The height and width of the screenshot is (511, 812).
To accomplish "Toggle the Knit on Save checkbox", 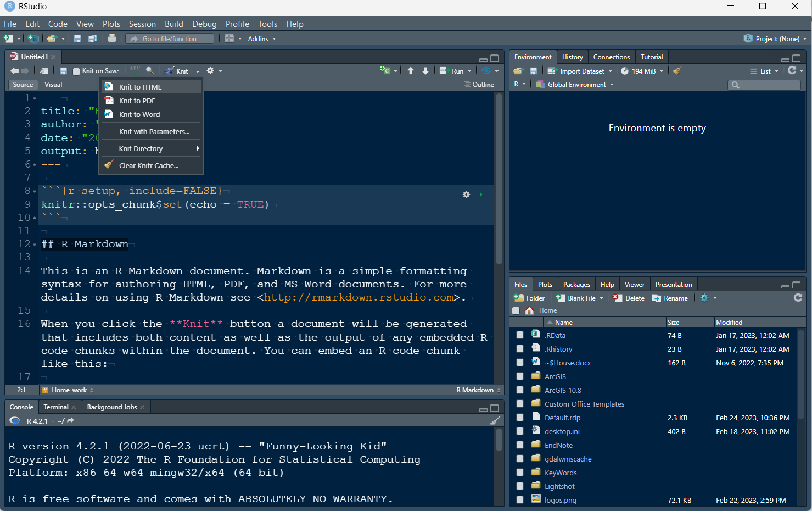I will point(76,71).
